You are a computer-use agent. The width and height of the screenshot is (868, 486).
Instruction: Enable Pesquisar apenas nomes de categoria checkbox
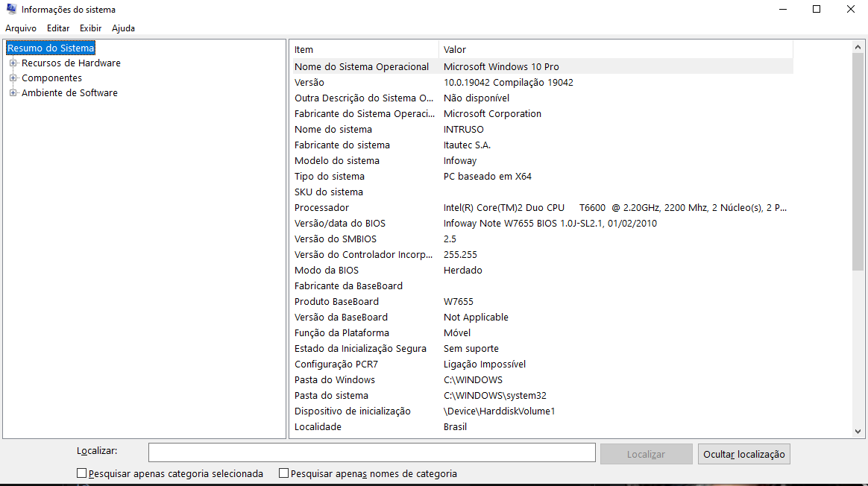coord(283,473)
